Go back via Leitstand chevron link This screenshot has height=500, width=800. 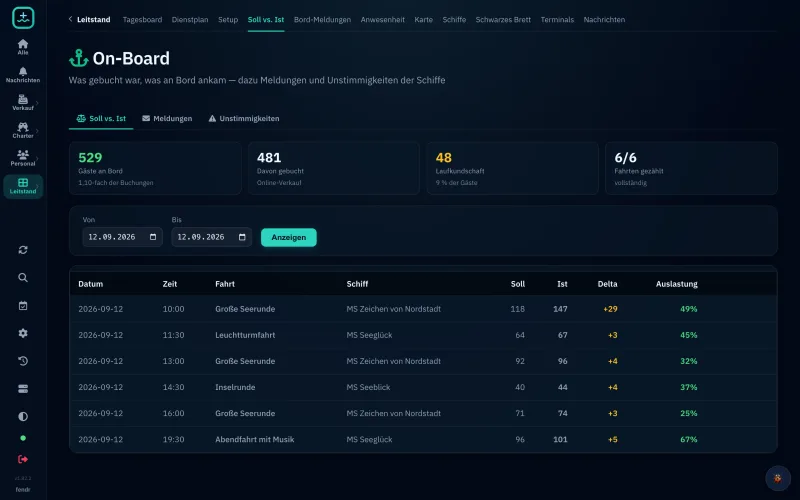coord(89,19)
